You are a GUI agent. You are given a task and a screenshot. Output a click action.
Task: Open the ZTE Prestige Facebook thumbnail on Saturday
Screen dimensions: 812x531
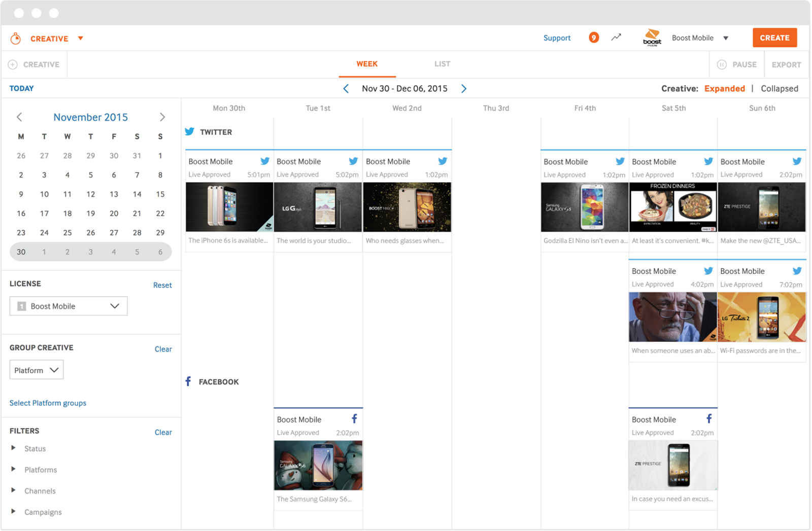click(x=673, y=465)
